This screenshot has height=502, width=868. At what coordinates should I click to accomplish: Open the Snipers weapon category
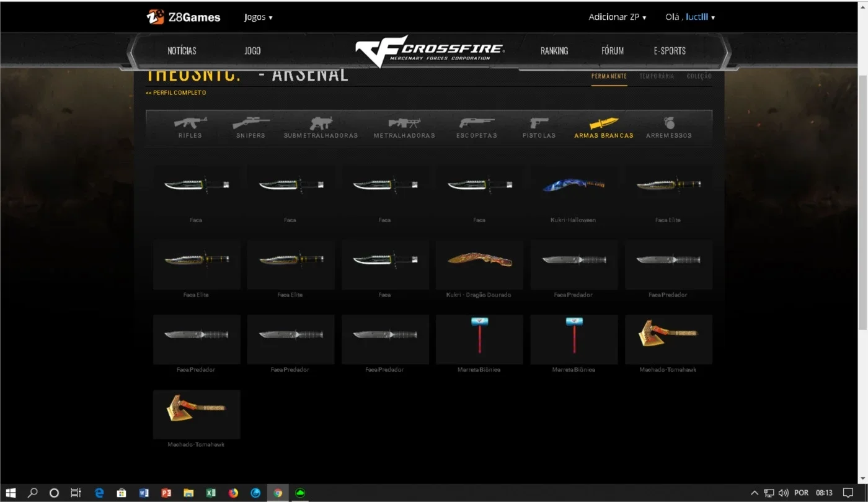pyautogui.click(x=250, y=128)
